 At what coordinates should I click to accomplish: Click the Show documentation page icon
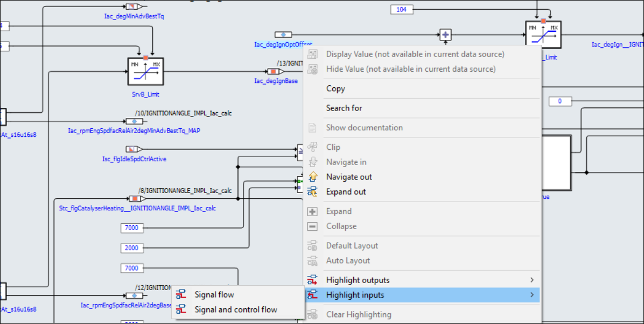(313, 127)
